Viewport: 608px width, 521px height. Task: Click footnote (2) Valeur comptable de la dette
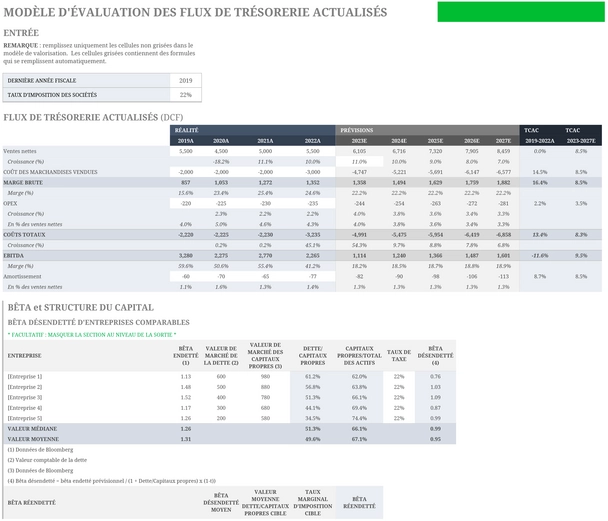coord(47,461)
